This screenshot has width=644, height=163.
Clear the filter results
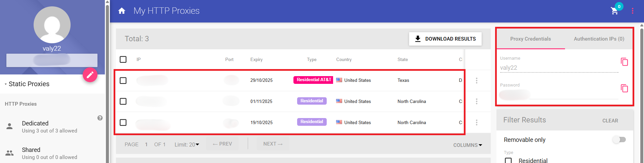point(610,120)
